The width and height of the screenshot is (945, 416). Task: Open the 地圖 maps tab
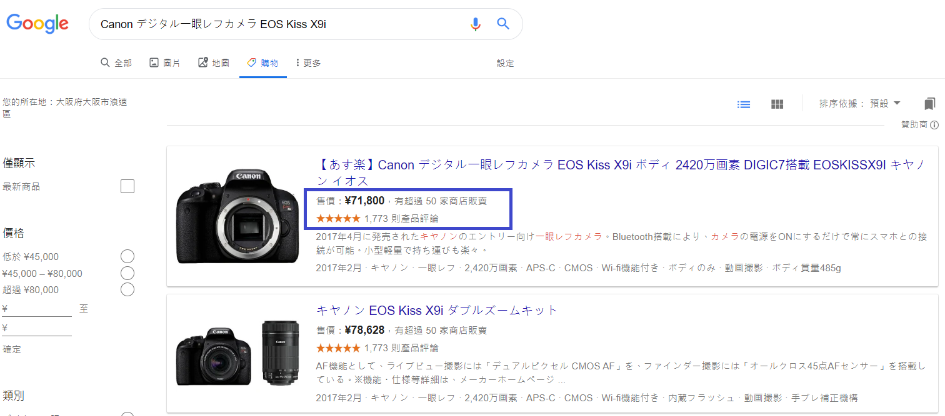(214, 63)
